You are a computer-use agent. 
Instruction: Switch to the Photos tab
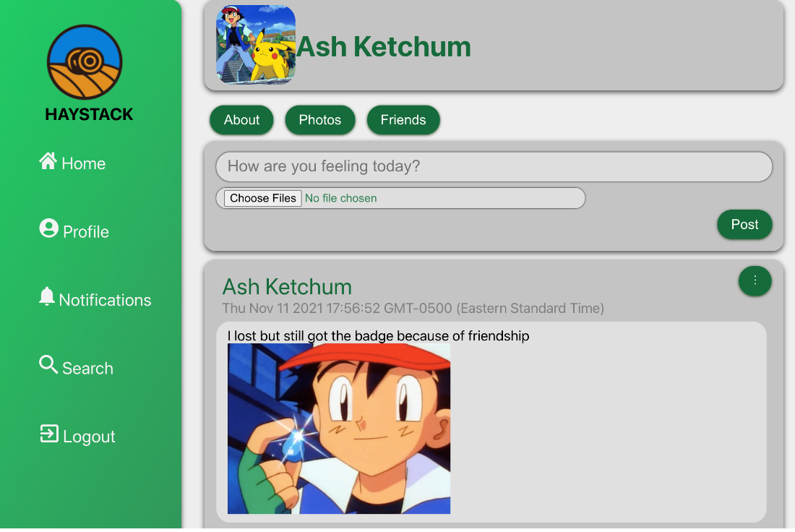[x=320, y=120]
